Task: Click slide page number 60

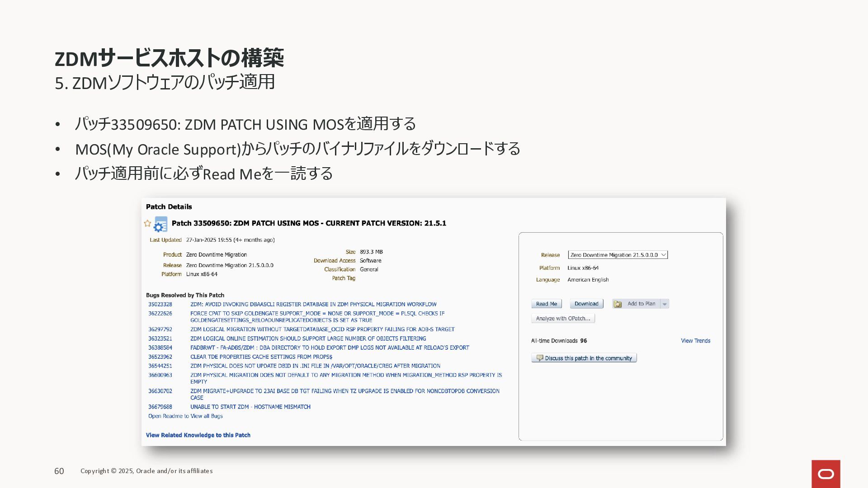Action: (59, 471)
